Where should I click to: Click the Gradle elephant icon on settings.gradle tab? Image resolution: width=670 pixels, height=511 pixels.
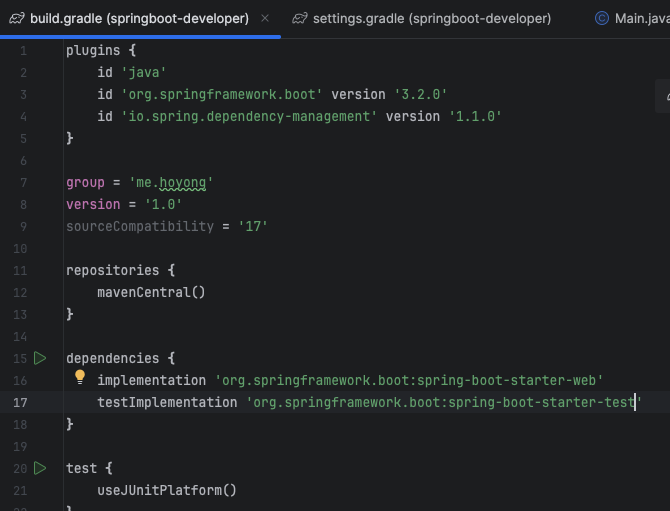point(300,18)
